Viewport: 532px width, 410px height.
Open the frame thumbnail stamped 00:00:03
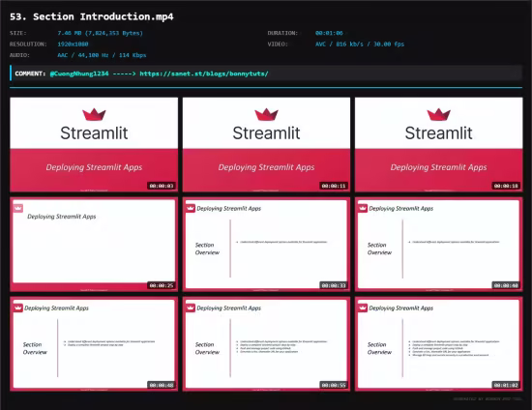click(x=94, y=145)
